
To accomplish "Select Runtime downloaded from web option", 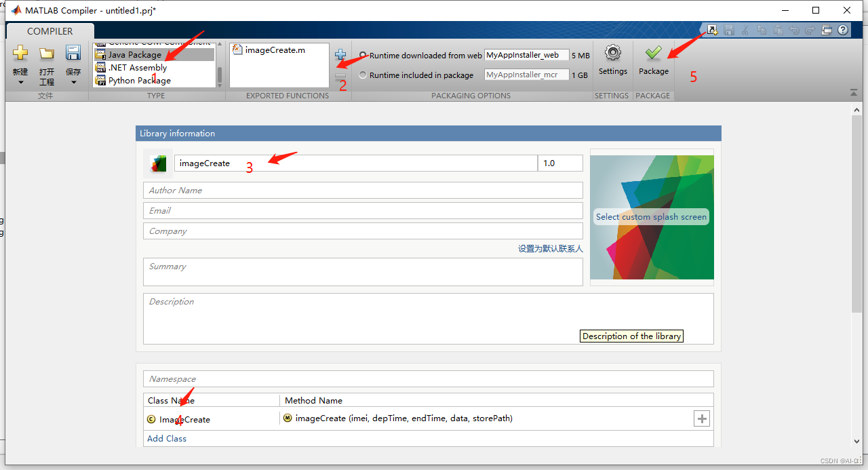I will coord(363,56).
